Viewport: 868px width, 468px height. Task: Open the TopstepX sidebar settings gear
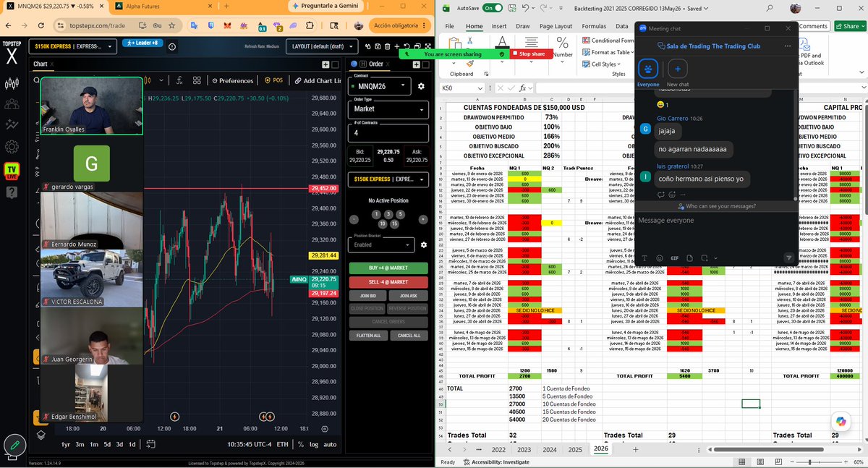pos(12,147)
